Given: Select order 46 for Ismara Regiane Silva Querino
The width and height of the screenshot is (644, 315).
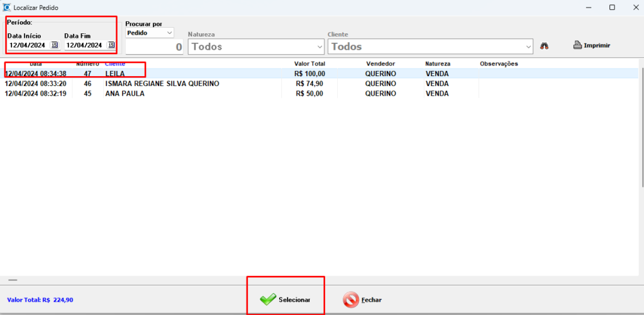Looking at the screenshot, I should (x=162, y=84).
